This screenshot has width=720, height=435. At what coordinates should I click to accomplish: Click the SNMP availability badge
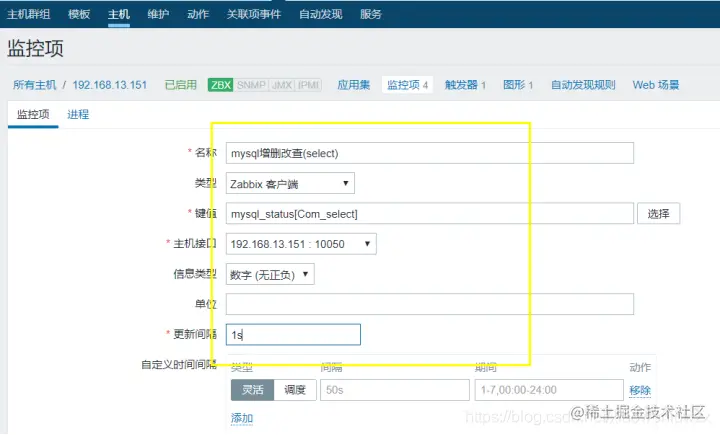pos(251,85)
